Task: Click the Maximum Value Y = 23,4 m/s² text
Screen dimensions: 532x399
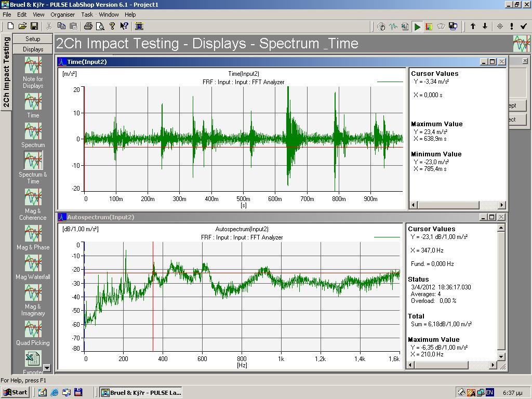Action: (431, 131)
